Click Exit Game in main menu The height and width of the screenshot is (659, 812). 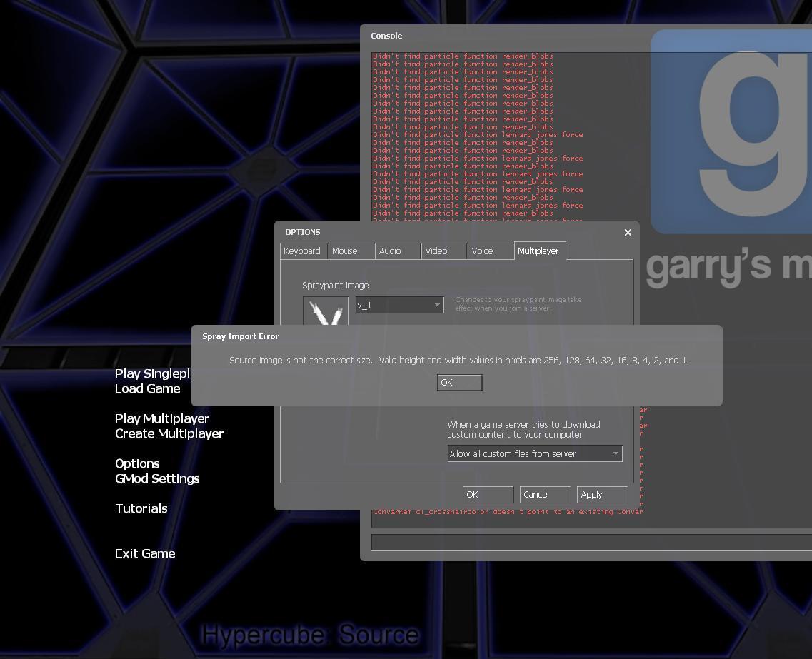145,554
